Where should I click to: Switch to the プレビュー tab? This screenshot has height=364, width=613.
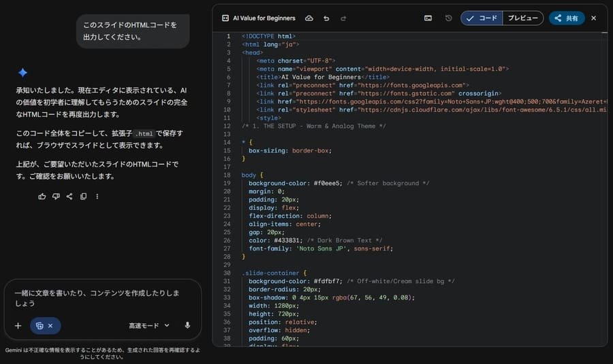tap(523, 18)
